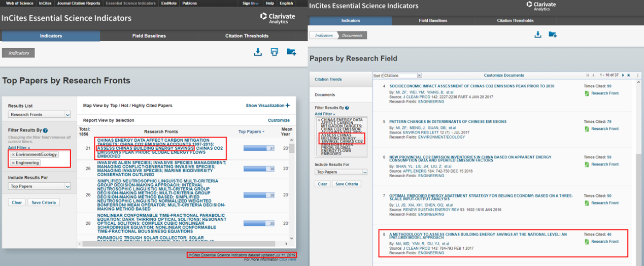
Task: Open Web of Science in top bar
Action: tap(20, 3)
